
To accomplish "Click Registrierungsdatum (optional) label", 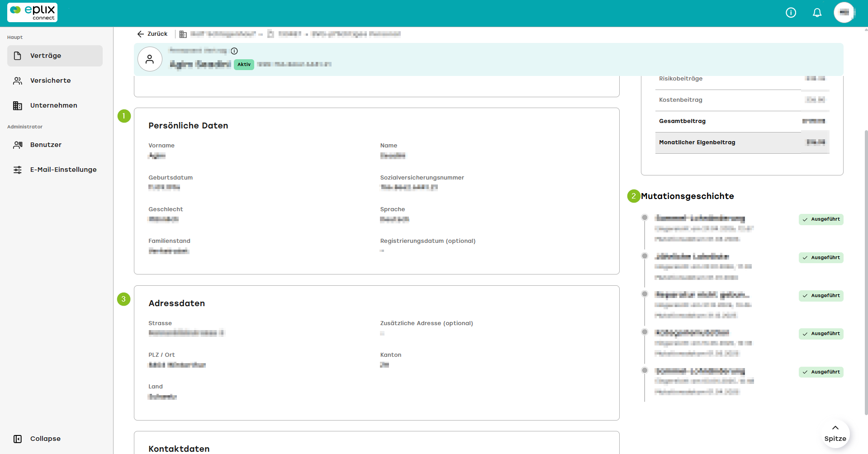I will click(427, 241).
